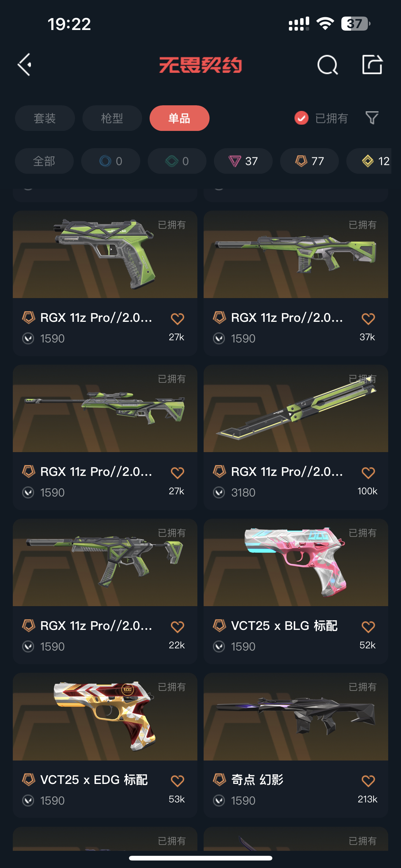
Task: Select the purple tier 37 filter
Action: click(x=243, y=161)
